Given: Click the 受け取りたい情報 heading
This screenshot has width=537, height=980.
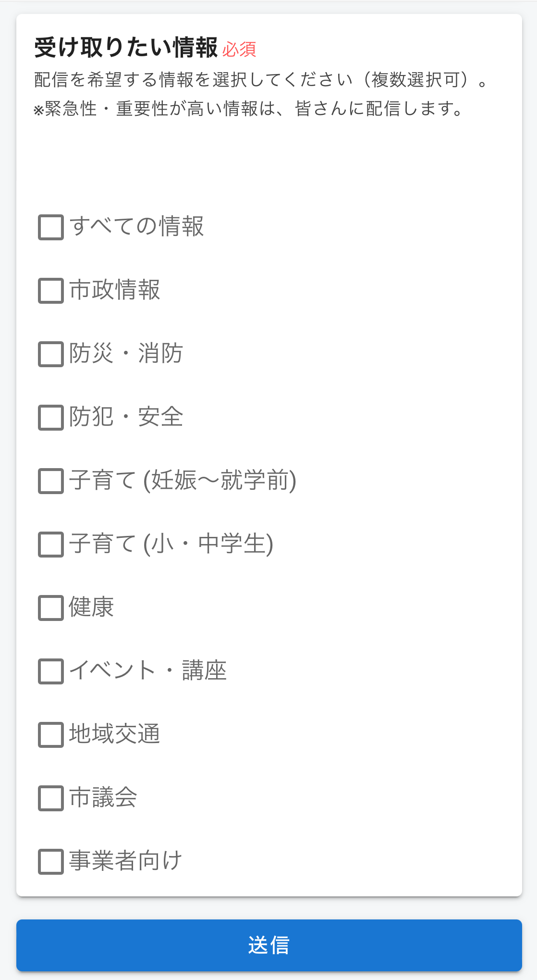Looking at the screenshot, I should [x=126, y=48].
